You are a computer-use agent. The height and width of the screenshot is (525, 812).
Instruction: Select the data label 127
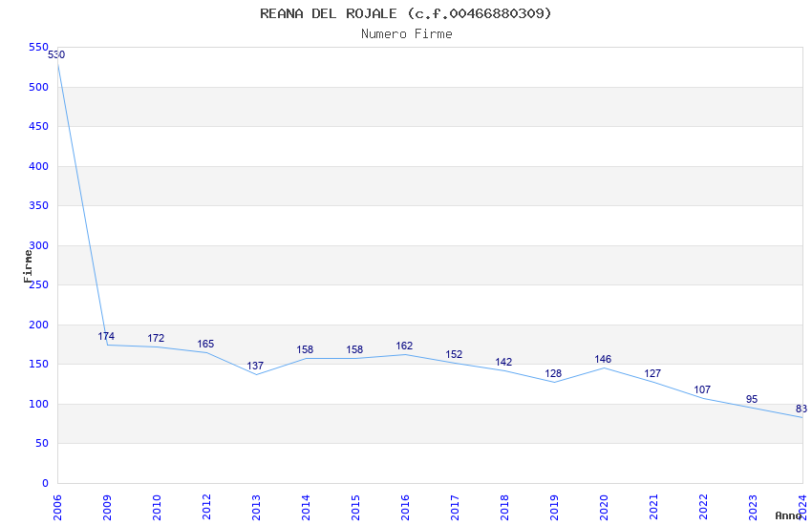point(653,373)
